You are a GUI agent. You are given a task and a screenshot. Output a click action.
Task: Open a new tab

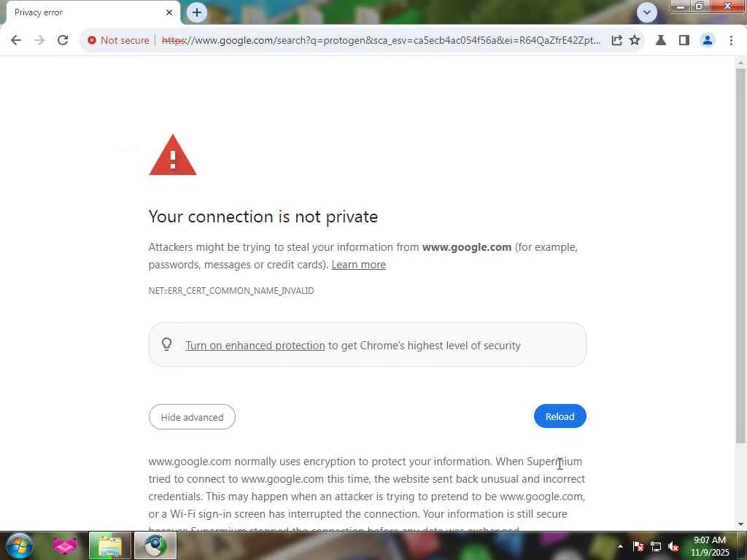point(196,12)
